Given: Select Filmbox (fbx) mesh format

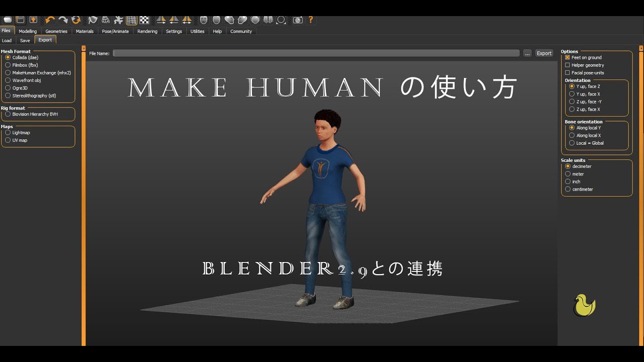Looking at the screenshot, I should pos(22,65).
